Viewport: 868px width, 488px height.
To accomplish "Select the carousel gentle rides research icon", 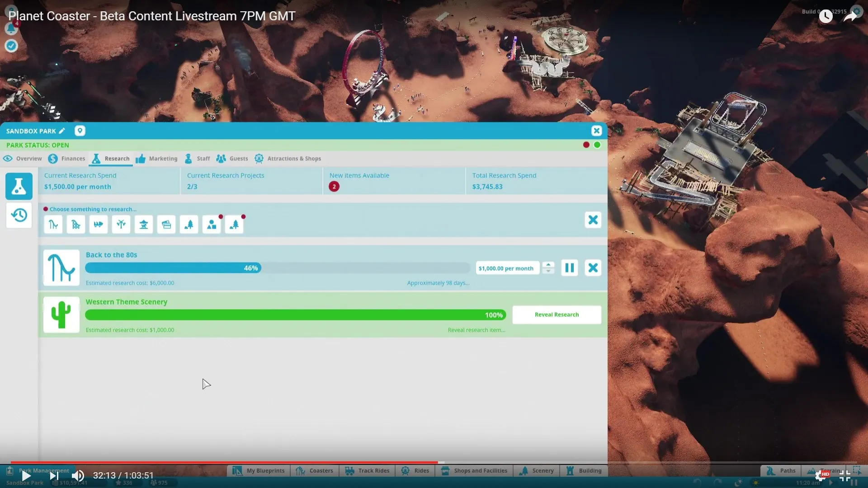I will click(144, 225).
